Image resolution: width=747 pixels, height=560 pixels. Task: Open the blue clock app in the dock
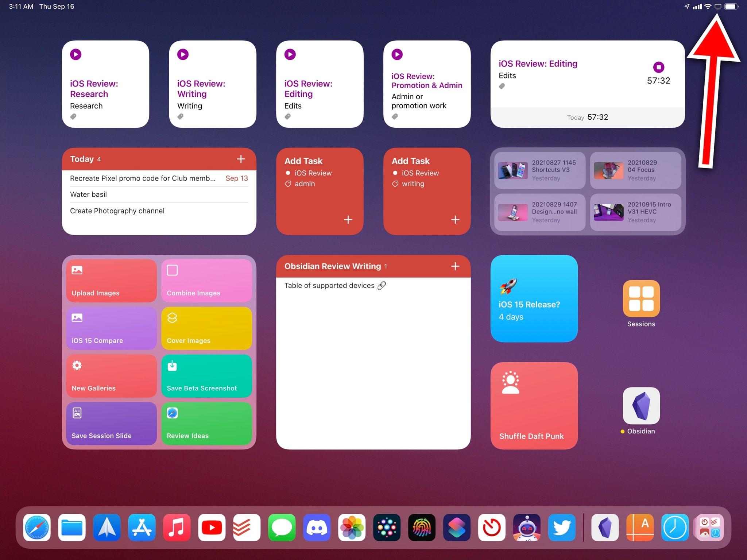[x=675, y=528]
